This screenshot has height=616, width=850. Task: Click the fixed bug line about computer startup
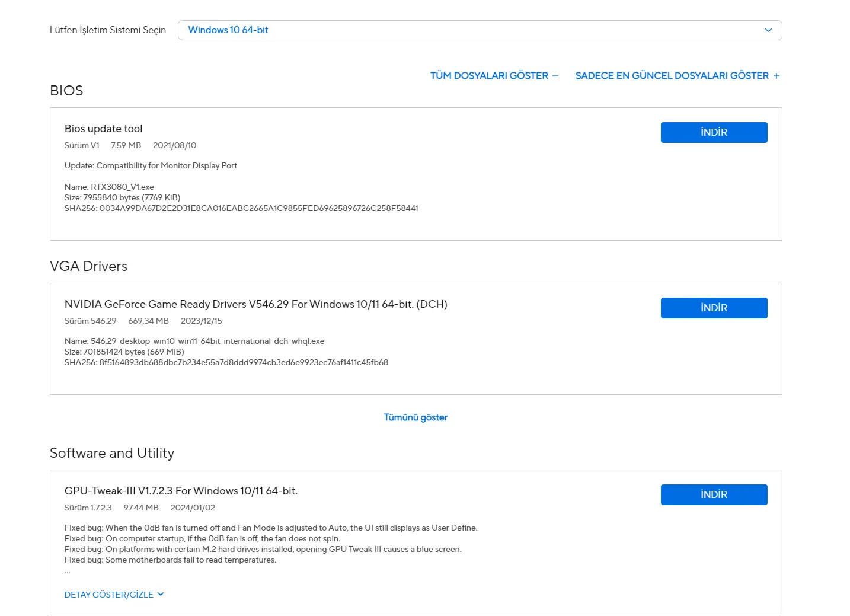[x=202, y=538]
